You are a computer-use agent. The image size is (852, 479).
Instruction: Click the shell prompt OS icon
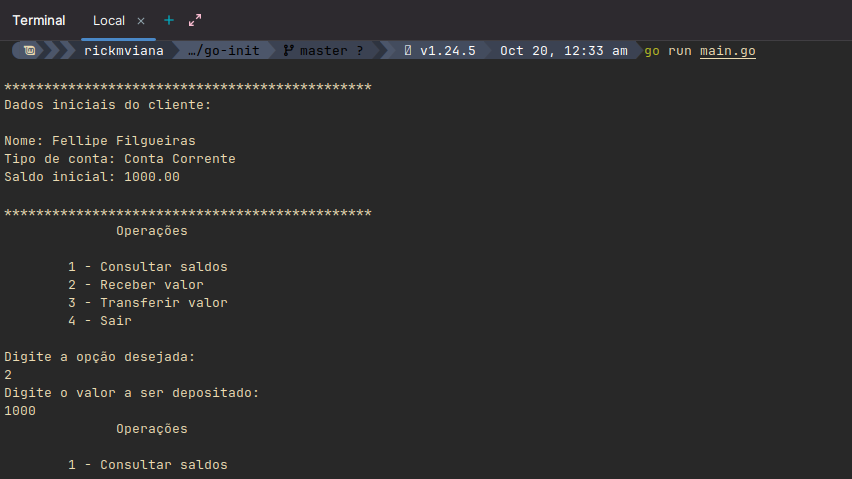(31, 50)
